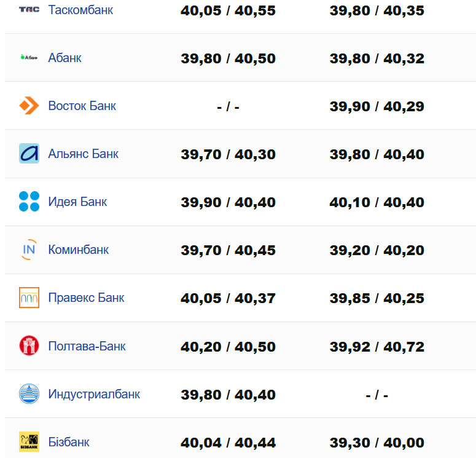
Task: Open the Альянс Банк link
Action: (x=83, y=154)
